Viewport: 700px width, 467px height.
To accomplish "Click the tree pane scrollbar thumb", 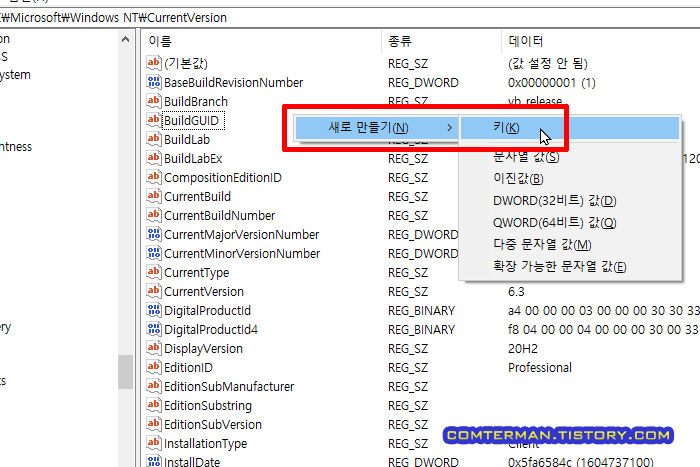I will coord(125,371).
